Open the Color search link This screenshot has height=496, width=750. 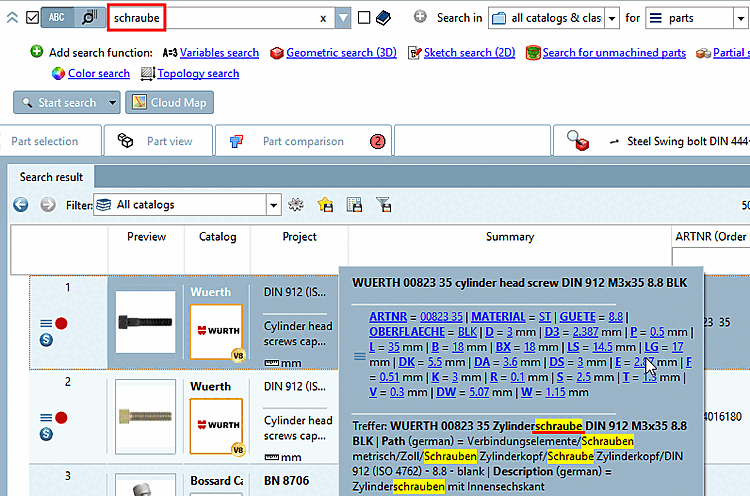click(99, 73)
